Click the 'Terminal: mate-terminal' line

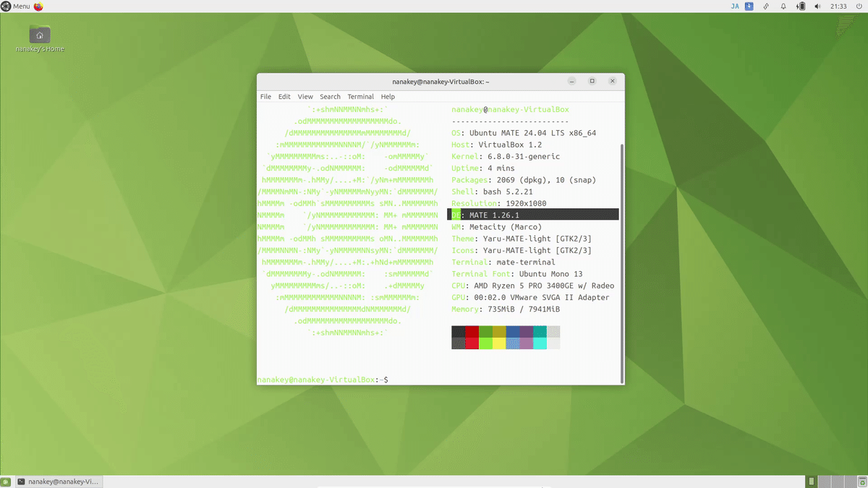coord(503,262)
